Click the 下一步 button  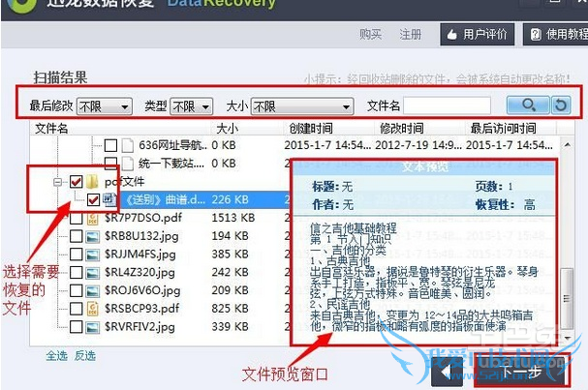tap(522, 372)
